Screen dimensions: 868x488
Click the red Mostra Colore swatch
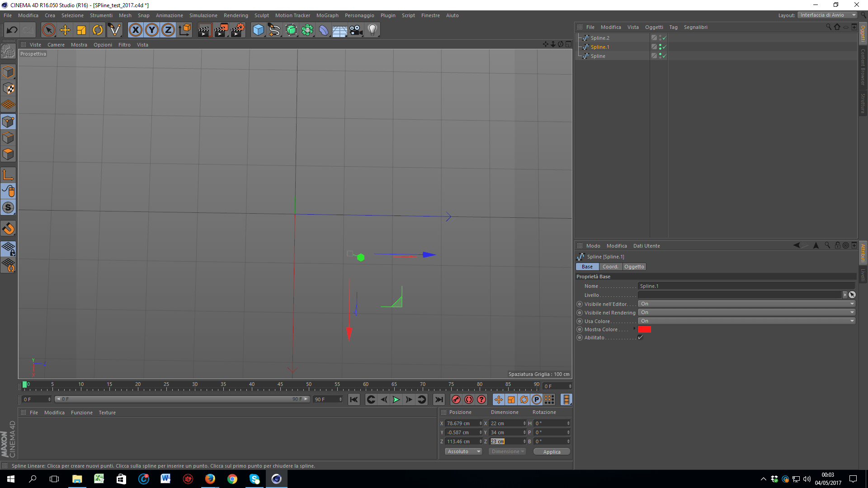point(644,329)
